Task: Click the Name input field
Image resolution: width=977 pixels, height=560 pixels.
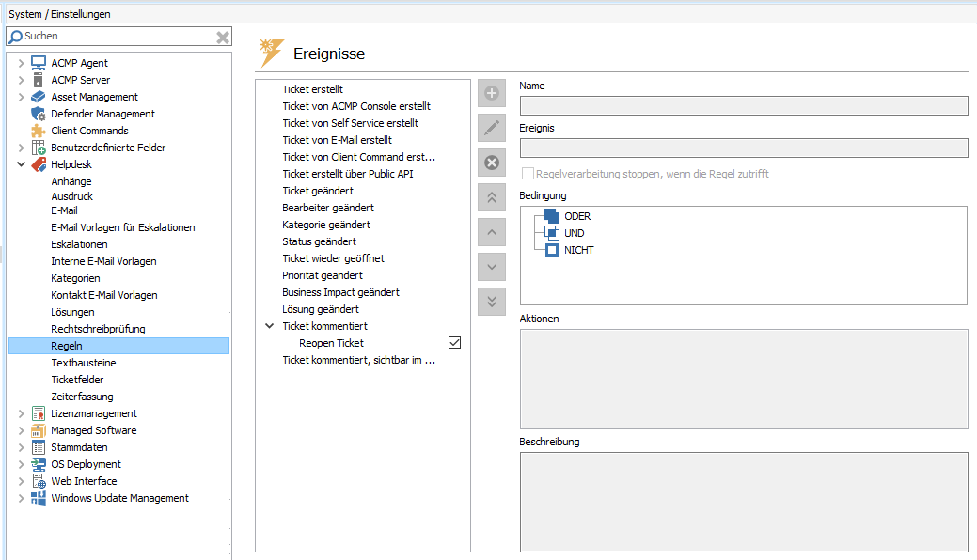Action: [x=744, y=105]
